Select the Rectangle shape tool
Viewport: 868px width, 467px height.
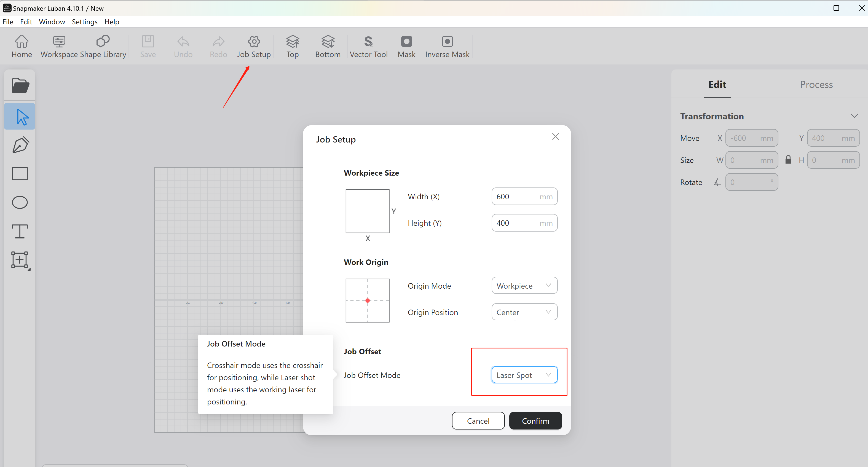[20, 174]
